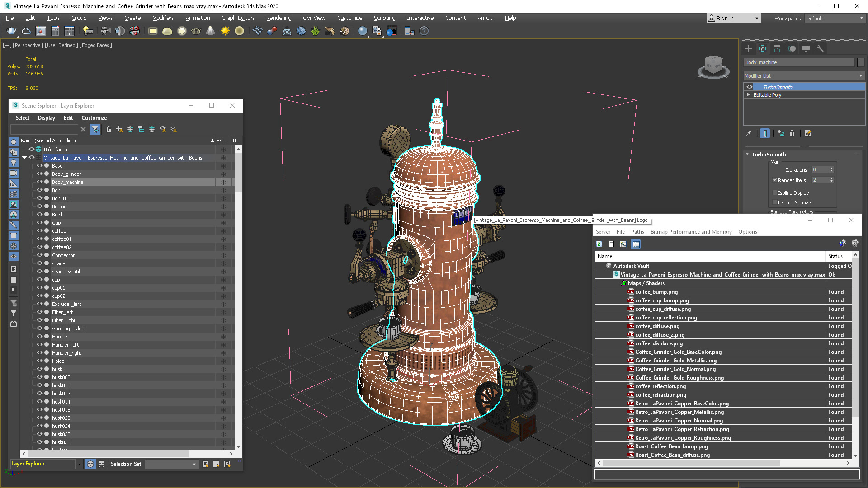The image size is (868, 488).
Task: Open the Selection Set dropdown
Action: pyautogui.click(x=172, y=464)
